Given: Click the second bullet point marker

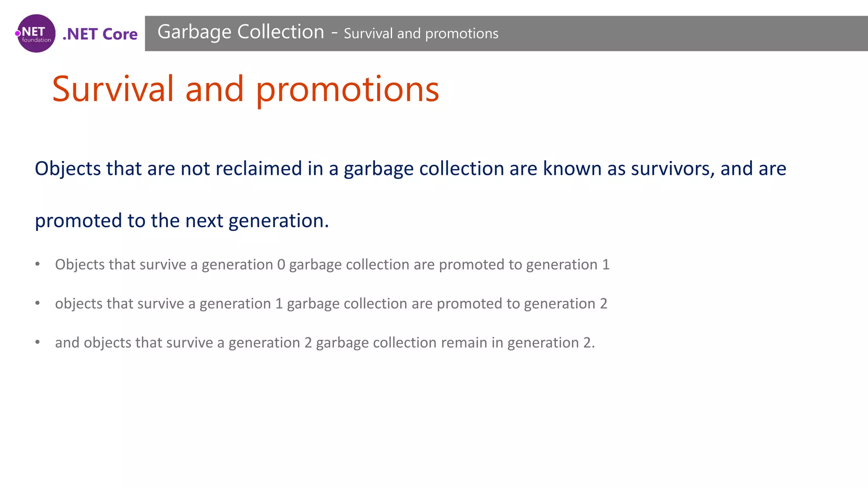Looking at the screenshot, I should (38, 303).
